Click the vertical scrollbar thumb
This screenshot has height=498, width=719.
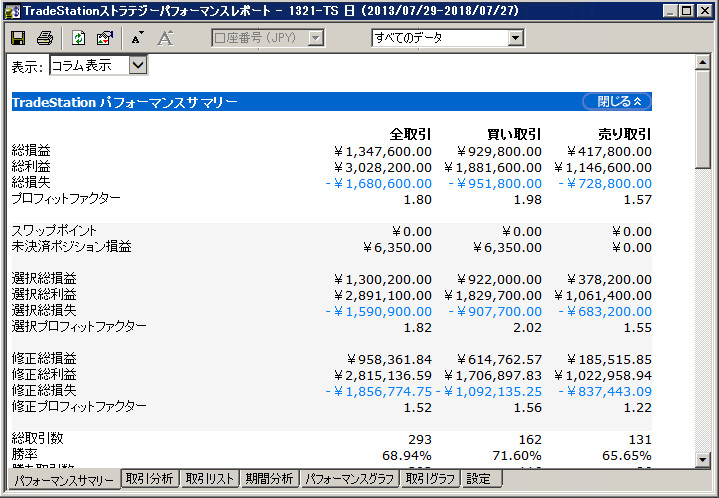(702, 120)
